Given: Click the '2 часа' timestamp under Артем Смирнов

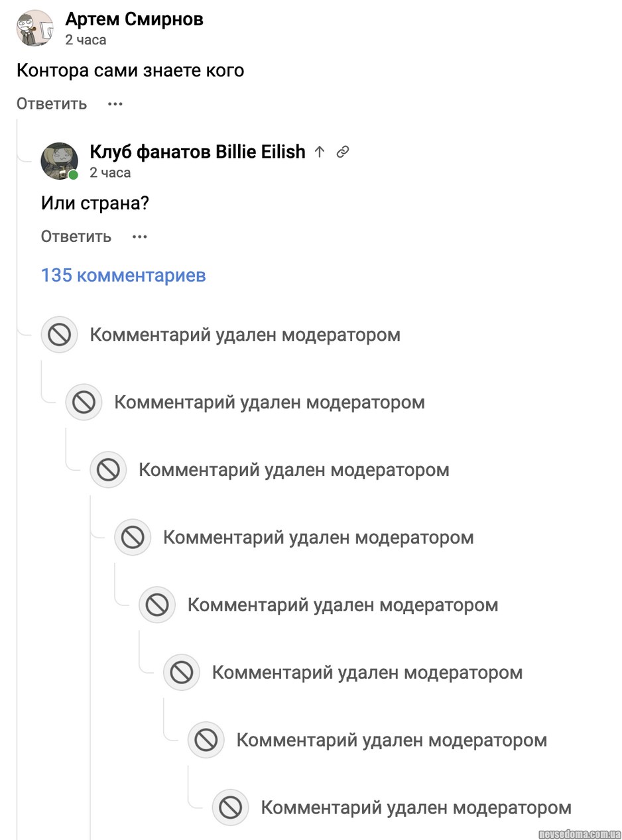Looking at the screenshot, I should point(86,40).
